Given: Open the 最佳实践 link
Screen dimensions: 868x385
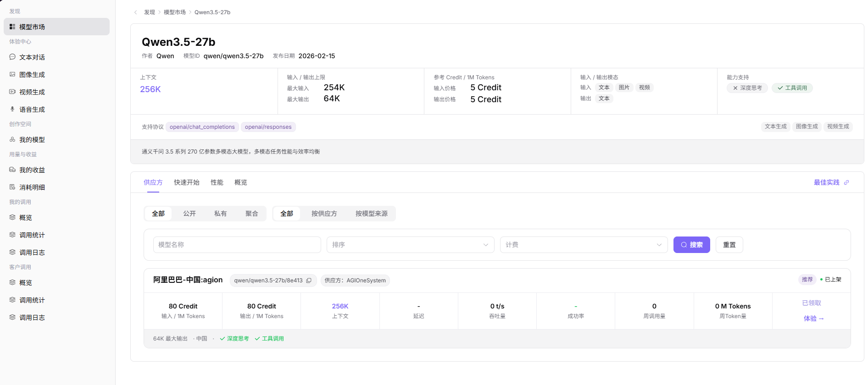Looking at the screenshot, I should [827, 182].
